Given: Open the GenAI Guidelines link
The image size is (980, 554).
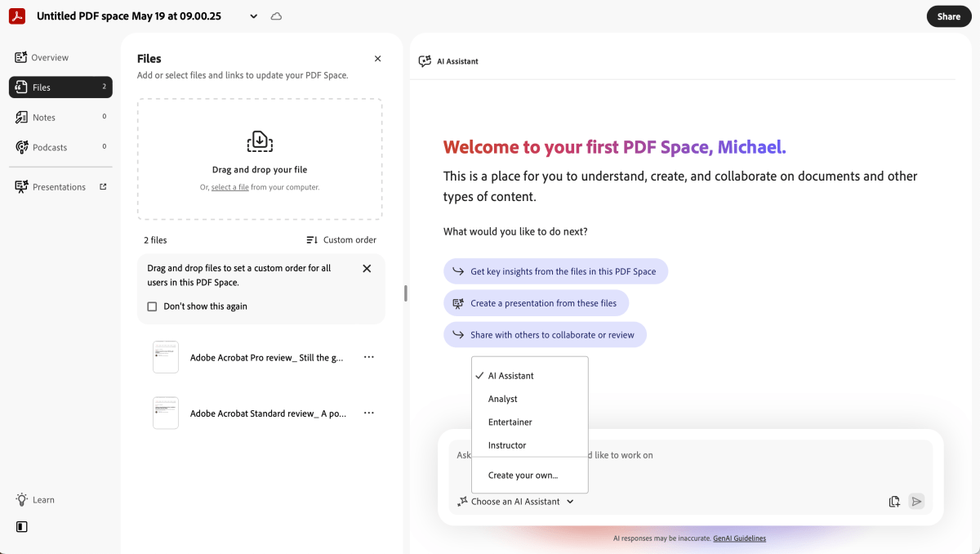Looking at the screenshot, I should 739,538.
